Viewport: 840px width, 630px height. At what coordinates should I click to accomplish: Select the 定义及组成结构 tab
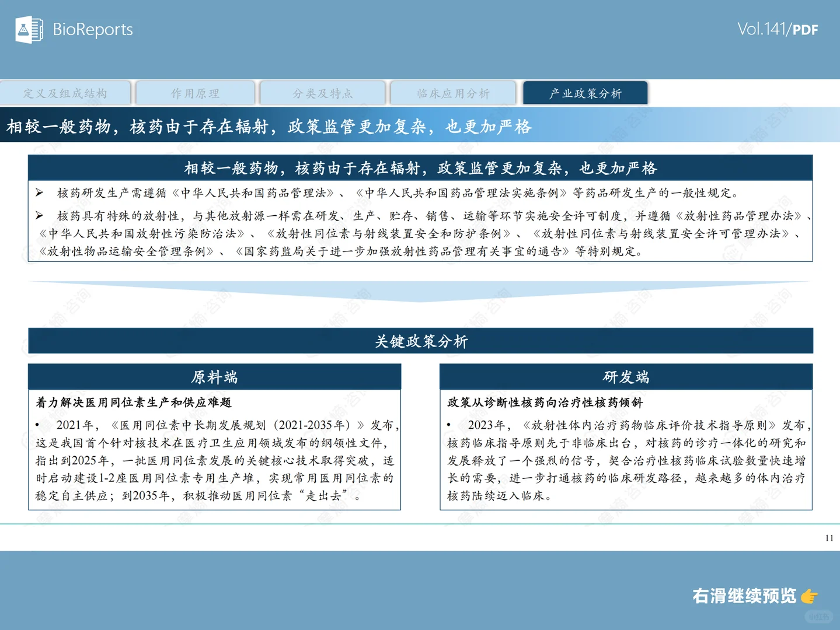pyautogui.click(x=66, y=92)
